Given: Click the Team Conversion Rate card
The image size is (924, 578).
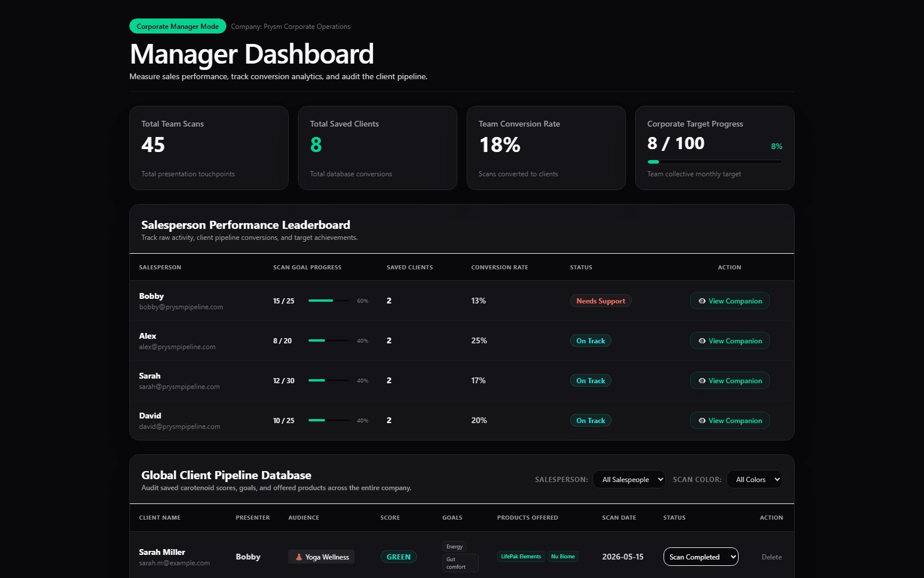Looking at the screenshot, I should 546,148.
